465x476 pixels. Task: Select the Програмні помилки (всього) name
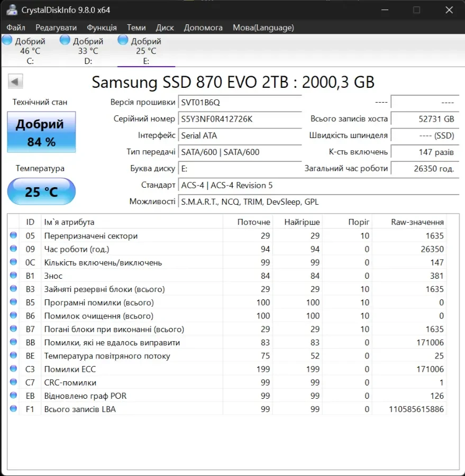(x=99, y=303)
